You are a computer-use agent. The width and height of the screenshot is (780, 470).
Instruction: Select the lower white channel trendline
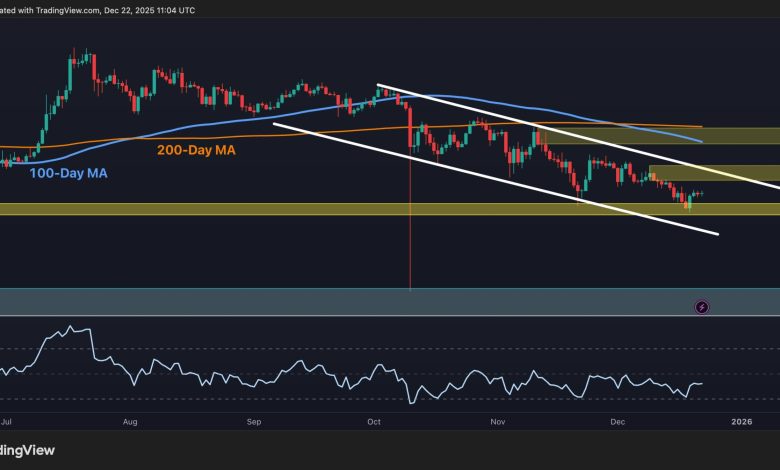pos(500,180)
